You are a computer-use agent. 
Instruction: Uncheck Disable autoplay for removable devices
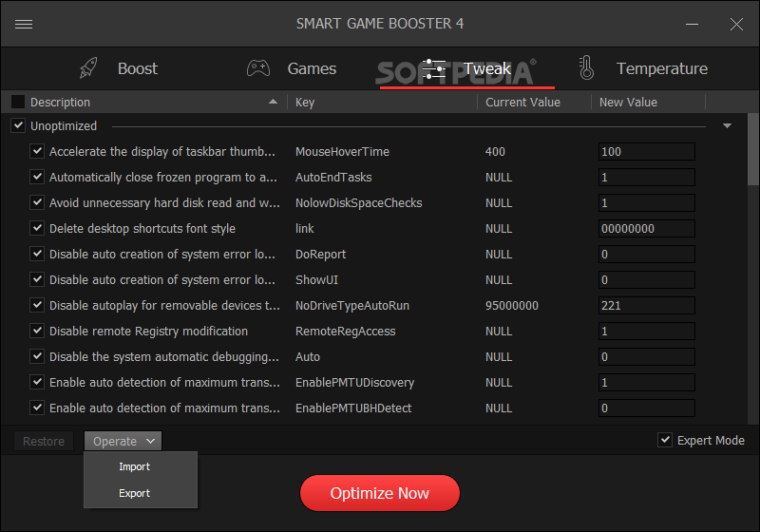[37, 305]
